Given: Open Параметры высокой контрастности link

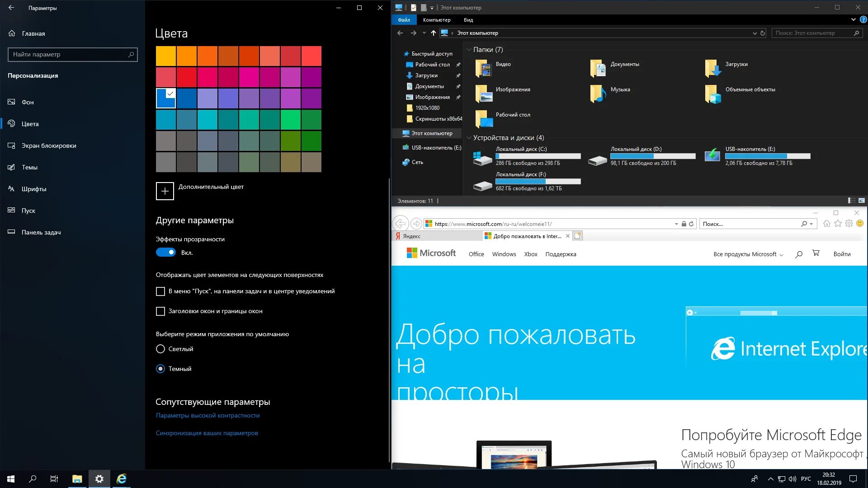Looking at the screenshot, I should tap(208, 415).
